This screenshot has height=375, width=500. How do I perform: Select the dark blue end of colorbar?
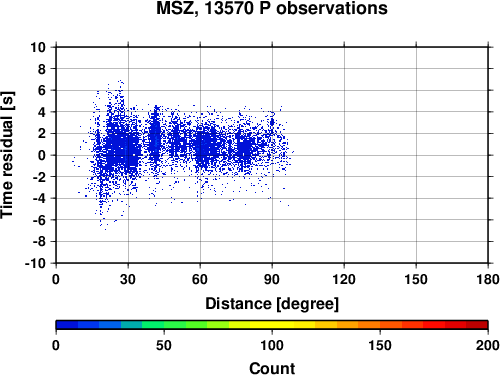coord(67,325)
